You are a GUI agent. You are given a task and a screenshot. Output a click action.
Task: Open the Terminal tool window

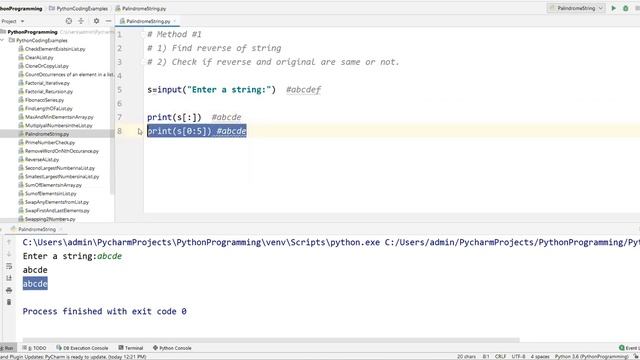131,348
